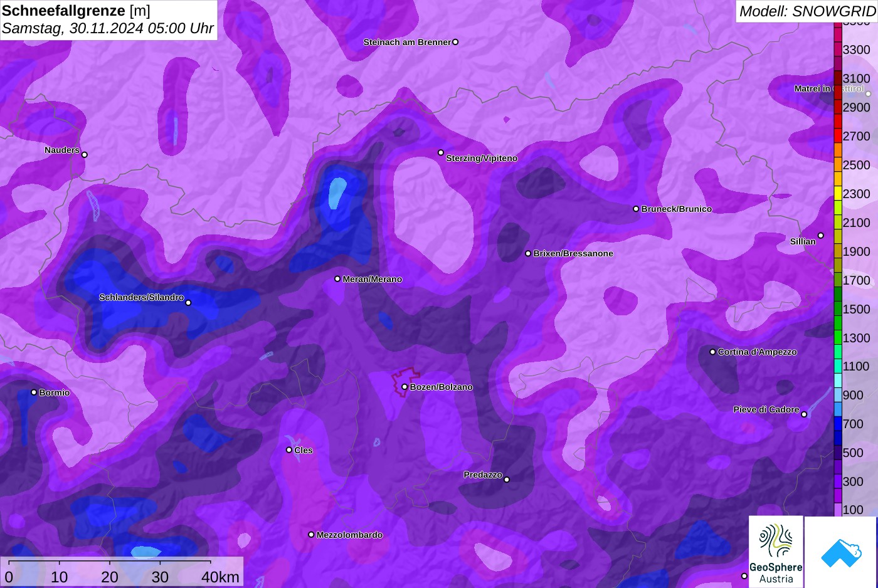Click the 40km scale bar label
The image size is (878, 588).
220,577
